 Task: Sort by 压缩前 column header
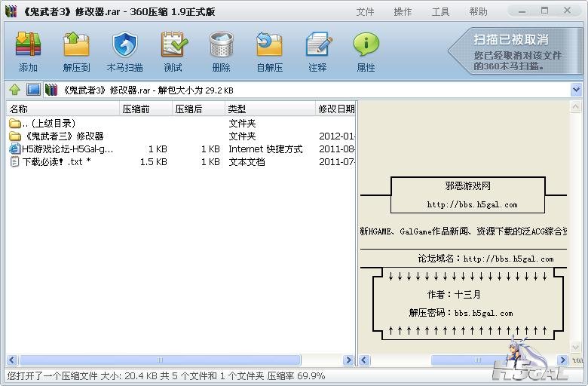click(x=145, y=109)
